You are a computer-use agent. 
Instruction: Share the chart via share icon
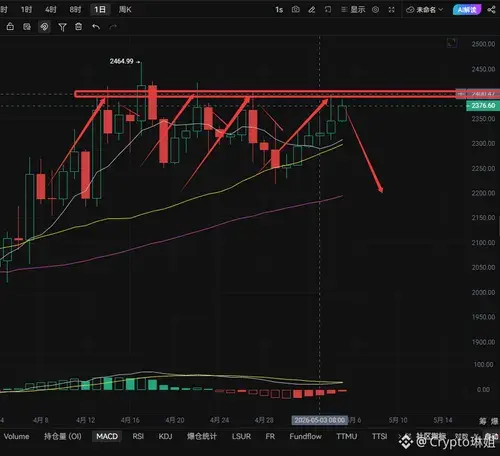[x=491, y=10]
